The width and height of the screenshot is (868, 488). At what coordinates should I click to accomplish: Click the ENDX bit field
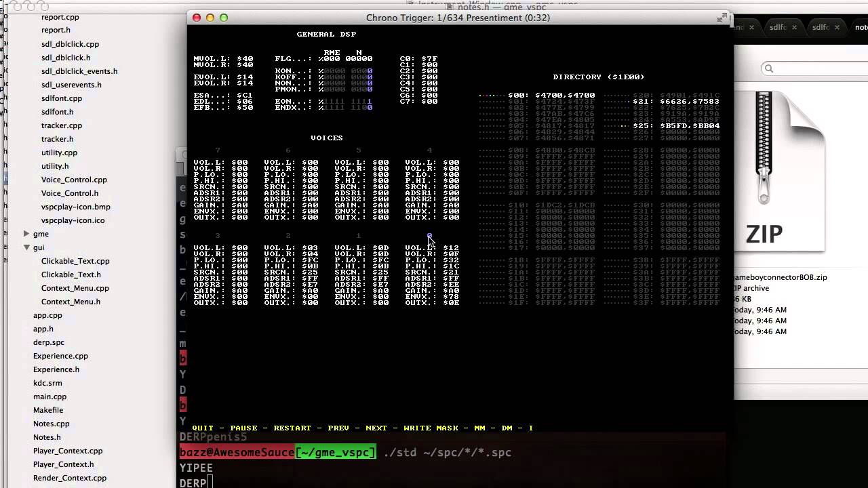[348, 108]
